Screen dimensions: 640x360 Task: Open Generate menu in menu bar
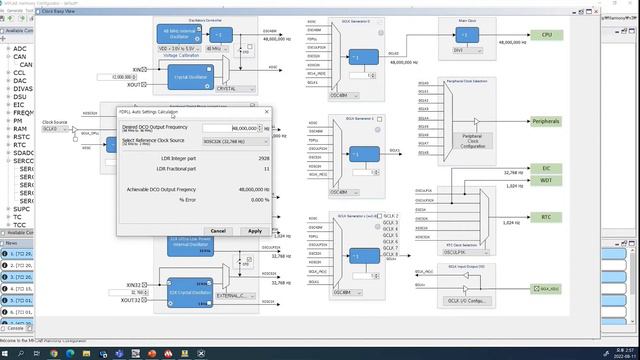[x=15, y=10]
